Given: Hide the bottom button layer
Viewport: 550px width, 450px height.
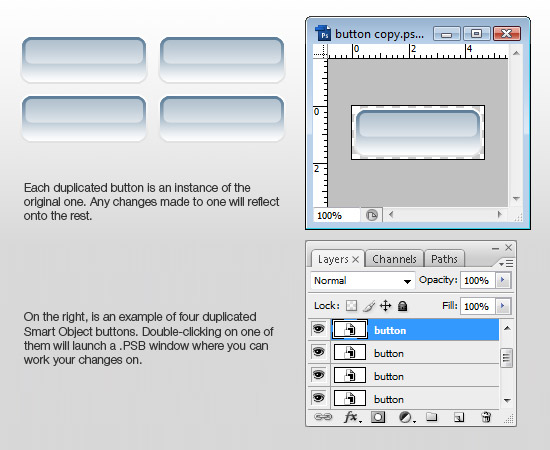Looking at the screenshot, I should coord(318,398).
